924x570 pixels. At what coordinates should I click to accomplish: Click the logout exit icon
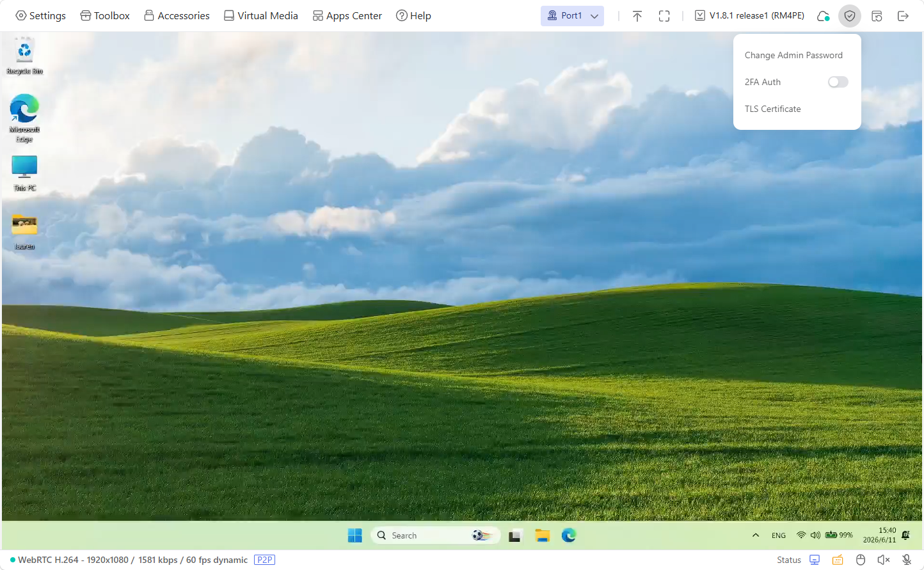(x=903, y=16)
